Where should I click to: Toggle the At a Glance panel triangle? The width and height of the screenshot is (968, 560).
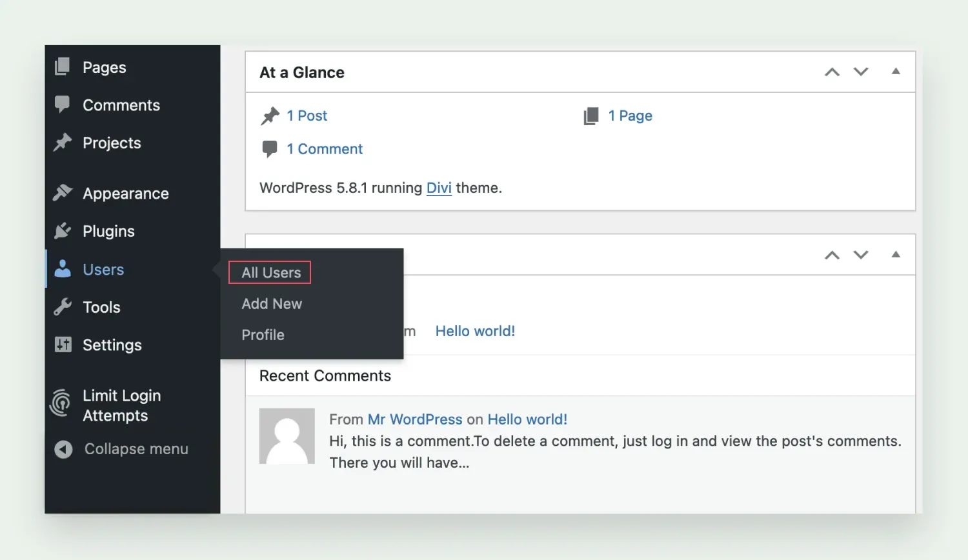click(896, 72)
